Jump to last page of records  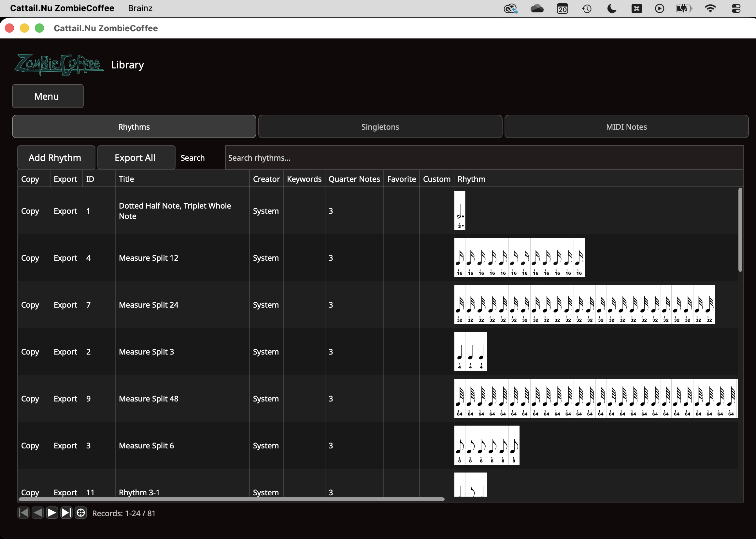coord(66,513)
